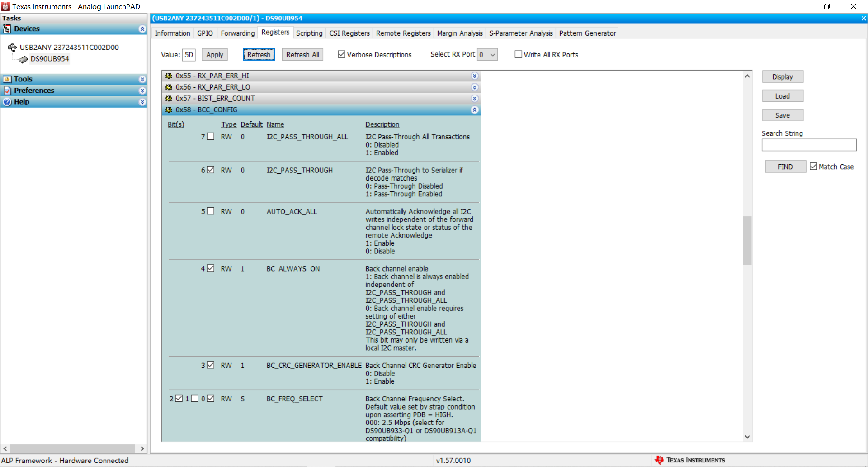The image size is (868, 467).
Task: Click the register list scroll down arrow
Action: 747,437
